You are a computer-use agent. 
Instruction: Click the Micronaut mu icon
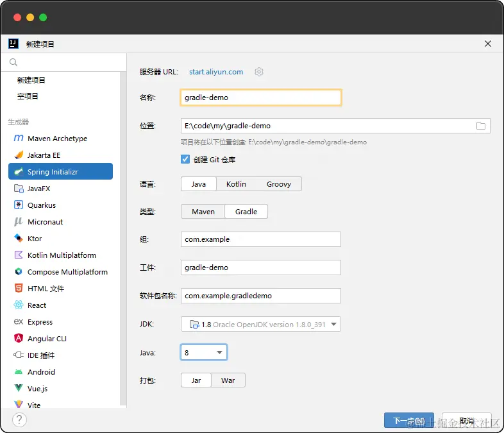point(19,221)
